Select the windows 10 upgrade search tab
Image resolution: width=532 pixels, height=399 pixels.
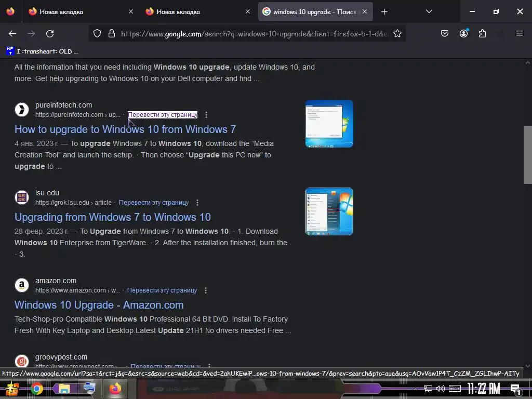coord(315,12)
